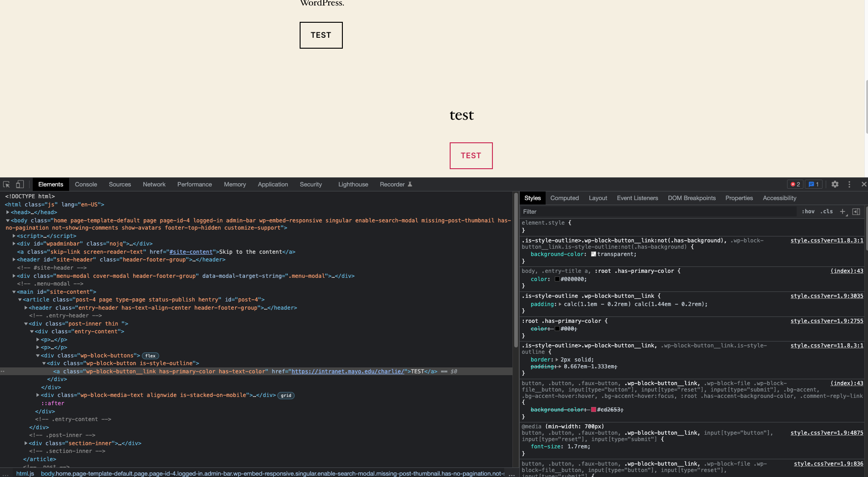Click the blue message count badge

click(814, 184)
